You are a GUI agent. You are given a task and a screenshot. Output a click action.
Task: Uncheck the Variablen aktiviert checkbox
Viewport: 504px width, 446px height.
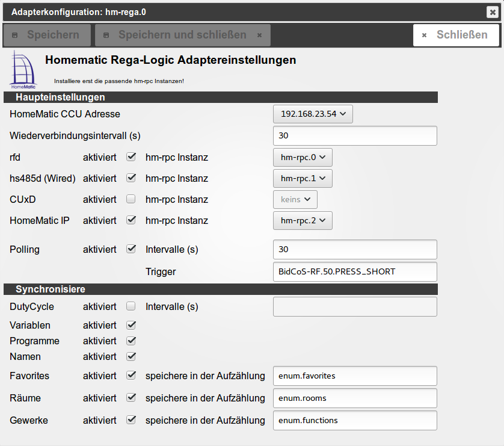(x=131, y=325)
